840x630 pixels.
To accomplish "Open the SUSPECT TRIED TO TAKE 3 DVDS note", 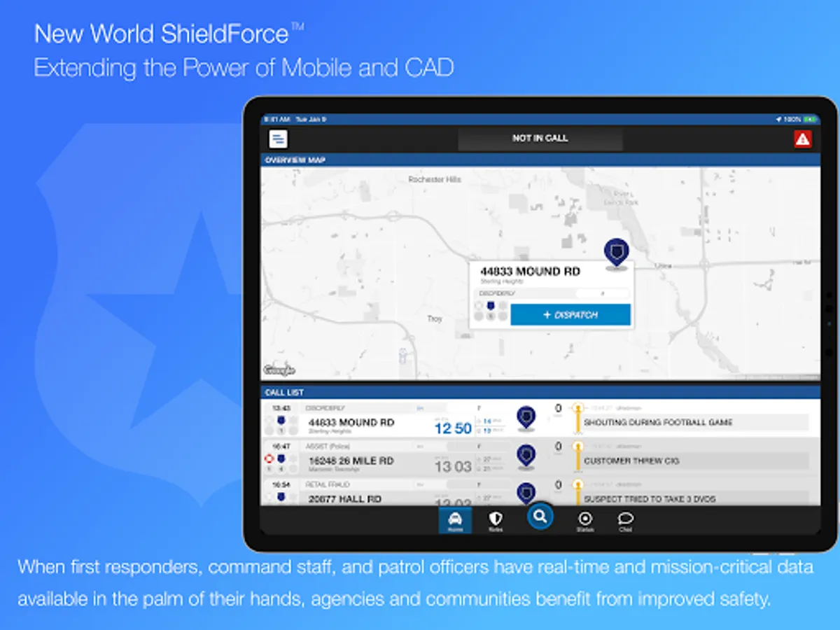I will point(695,499).
